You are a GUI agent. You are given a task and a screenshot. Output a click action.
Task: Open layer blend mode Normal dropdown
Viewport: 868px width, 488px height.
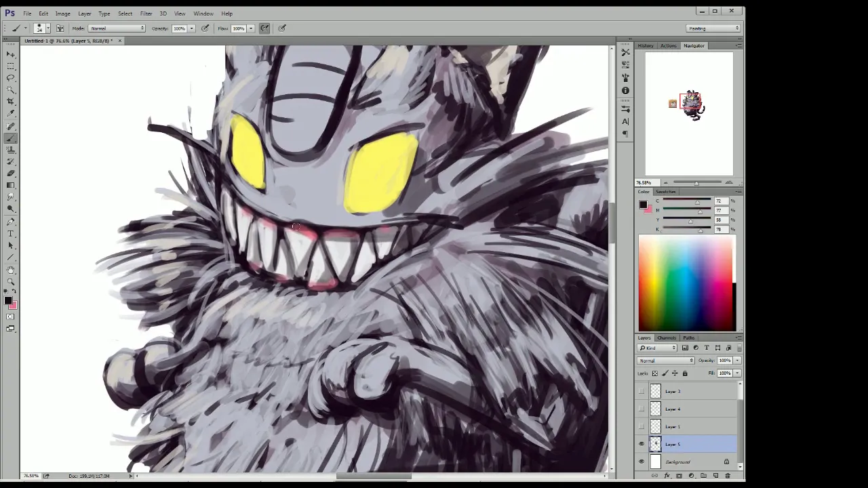(x=666, y=361)
